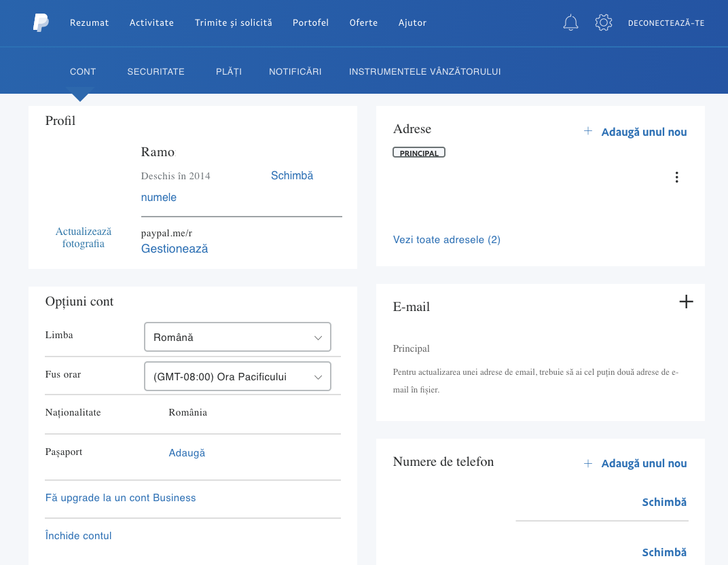Click the settings gear icon
This screenshot has height=565, width=728.
[603, 22]
